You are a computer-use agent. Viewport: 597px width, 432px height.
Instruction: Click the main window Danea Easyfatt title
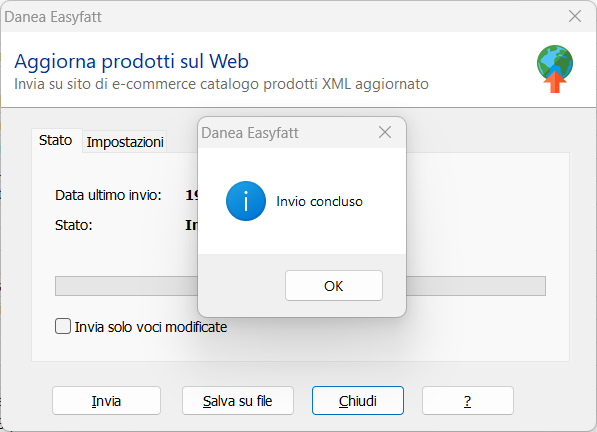click(x=53, y=17)
